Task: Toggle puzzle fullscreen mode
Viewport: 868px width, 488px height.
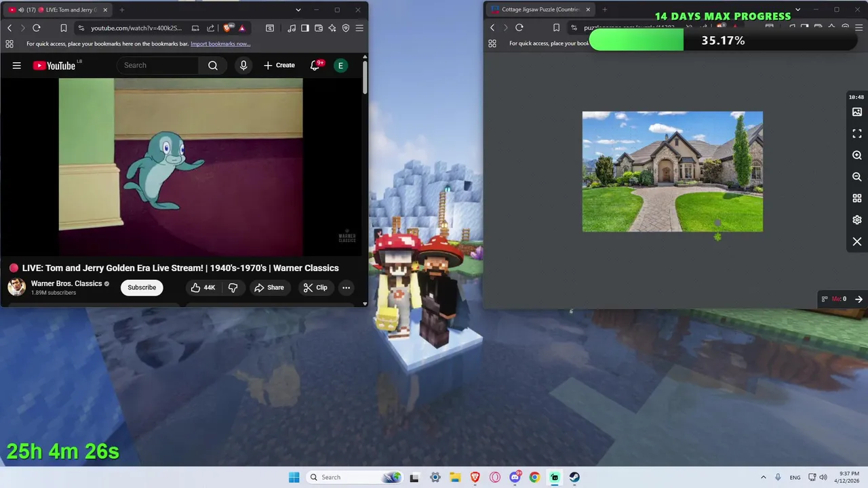Action: [857, 134]
